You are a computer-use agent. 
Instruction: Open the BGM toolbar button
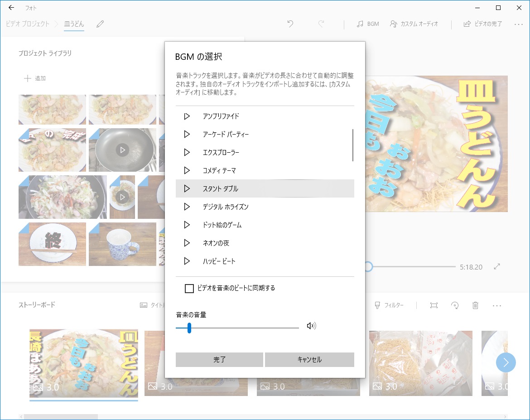[368, 24]
